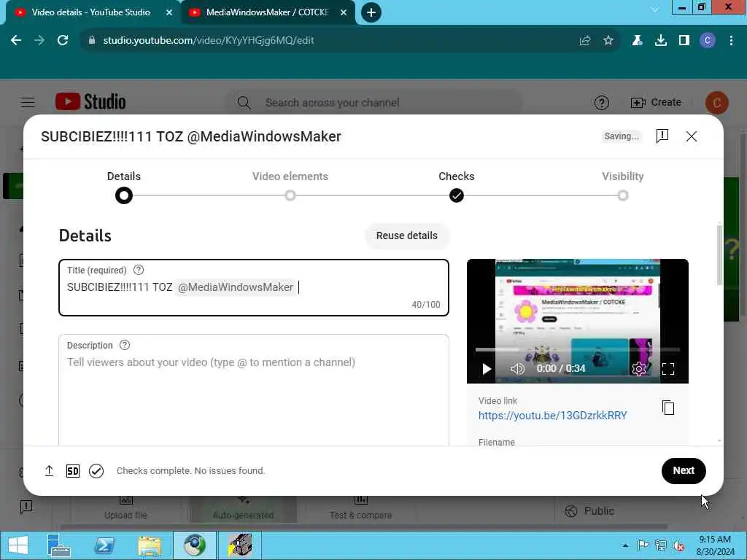Share this page icon in address bar
The width and height of the screenshot is (747, 560).
coord(585,41)
